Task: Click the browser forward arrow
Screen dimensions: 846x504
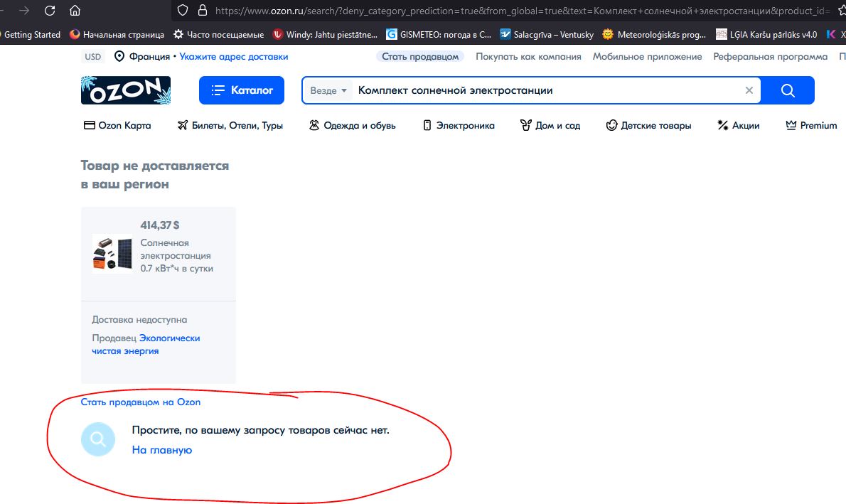Action: click(24, 10)
